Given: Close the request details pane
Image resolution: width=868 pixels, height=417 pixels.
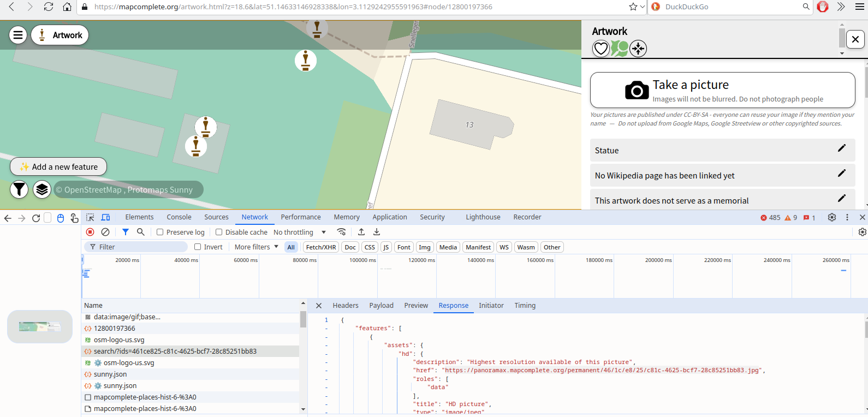Looking at the screenshot, I should (x=319, y=306).
